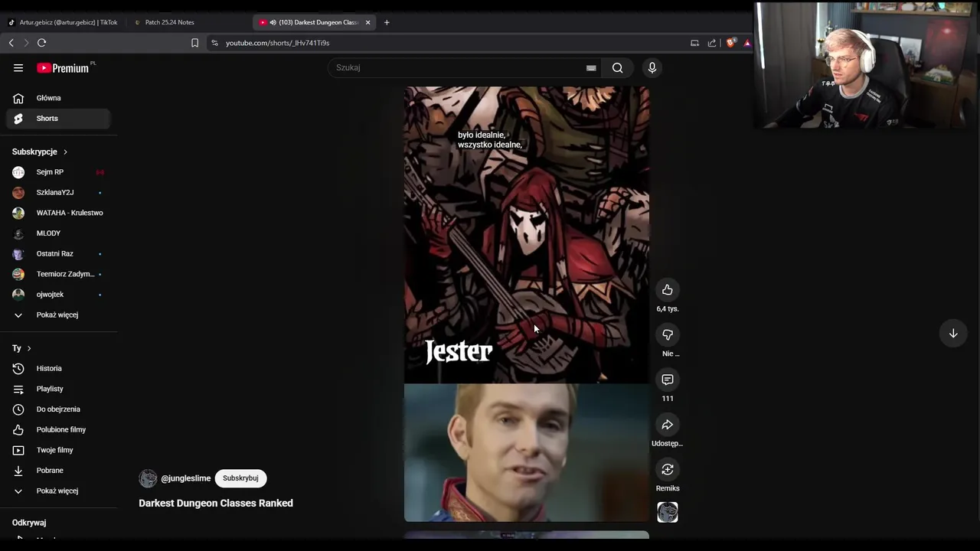Reload the current page
This screenshot has height=551, width=980.
click(x=42, y=43)
